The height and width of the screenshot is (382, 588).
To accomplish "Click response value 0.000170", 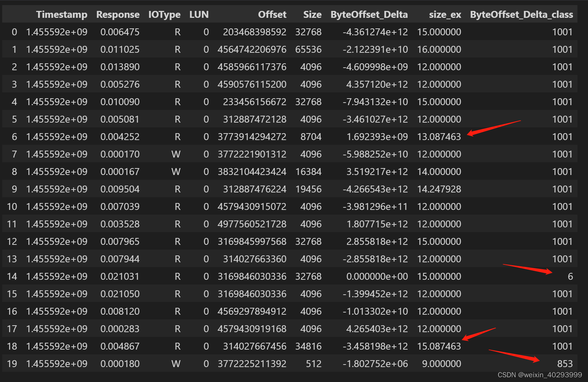I will tap(120, 154).
